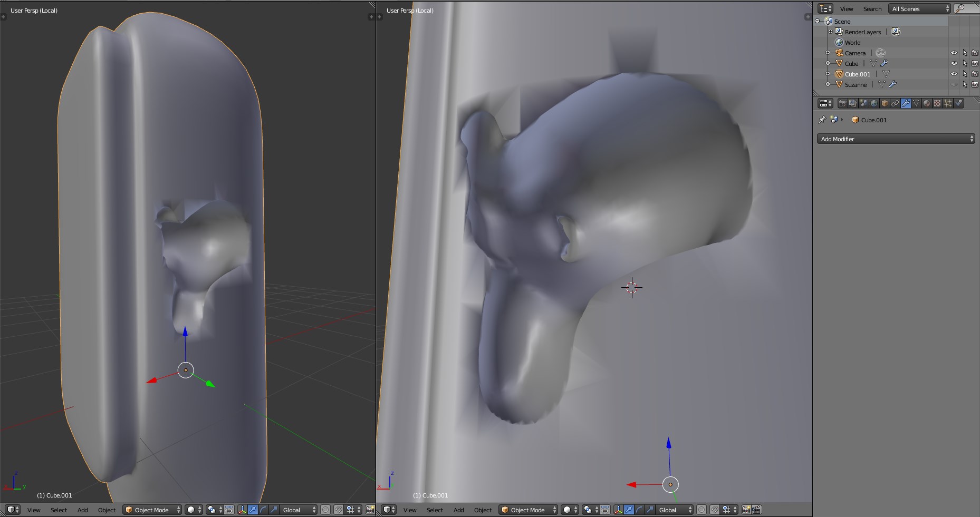Toggle 3D manipulator axes icon in right viewport

click(x=619, y=510)
